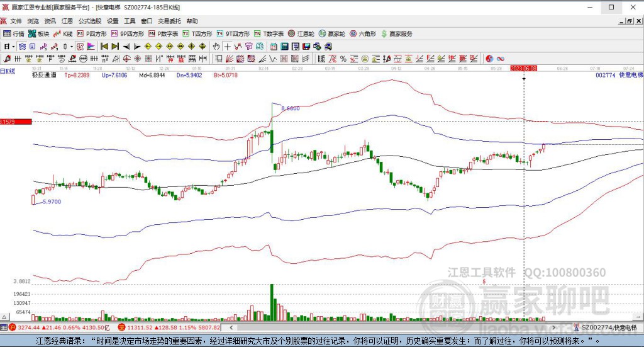Open the 设置 menu
644x347 pixels.
pyautogui.click(x=113, y=21)
